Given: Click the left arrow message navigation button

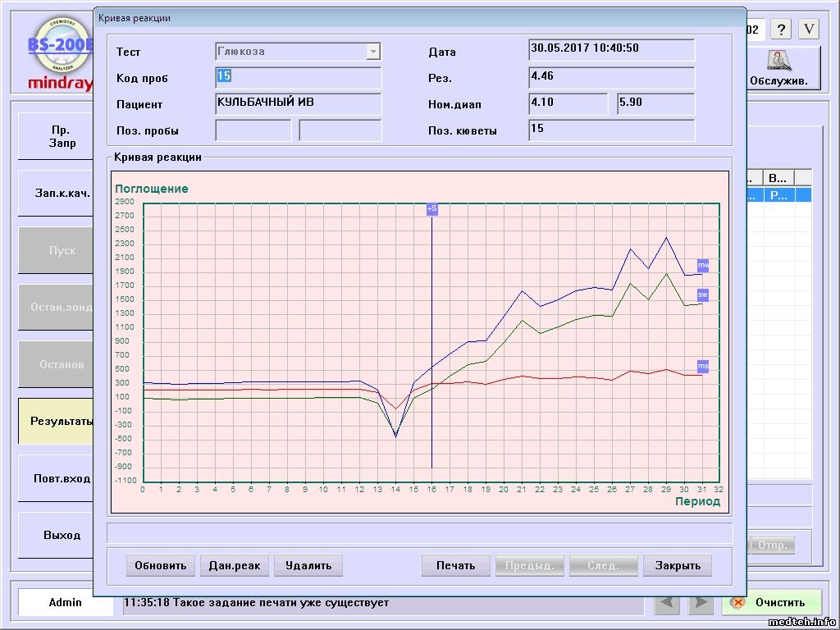Looking at the screenshot, I should point(669,603).
